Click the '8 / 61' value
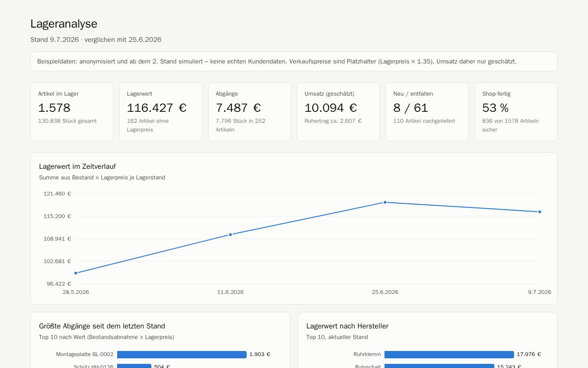 [x=411, y=108]
